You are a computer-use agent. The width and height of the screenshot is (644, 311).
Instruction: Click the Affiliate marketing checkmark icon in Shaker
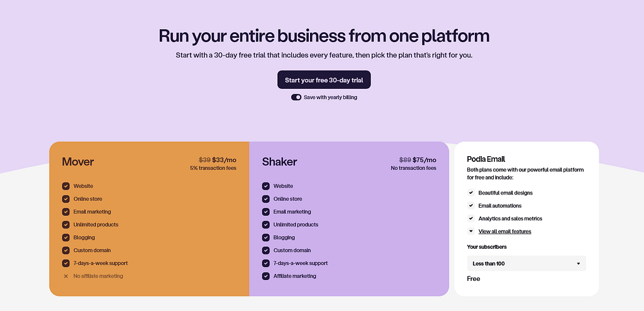(266, 276)
